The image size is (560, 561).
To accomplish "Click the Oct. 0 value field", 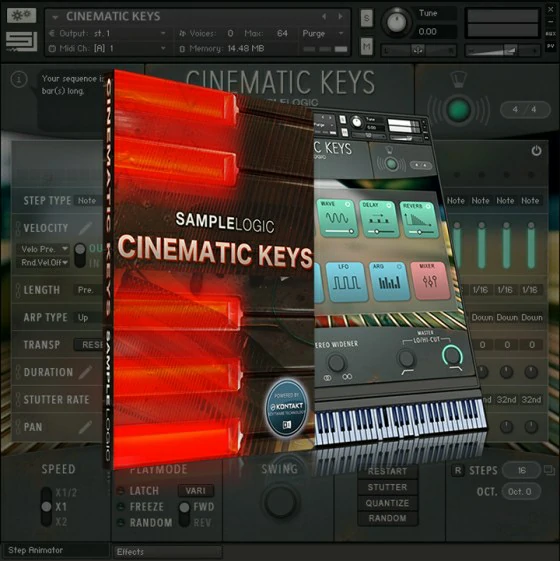I will pos(520,491).
